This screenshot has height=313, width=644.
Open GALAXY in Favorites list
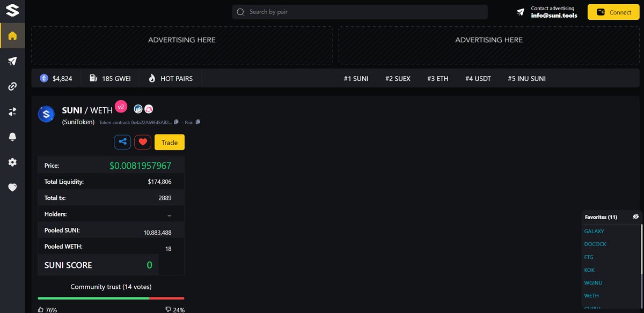tap(594, 232)
